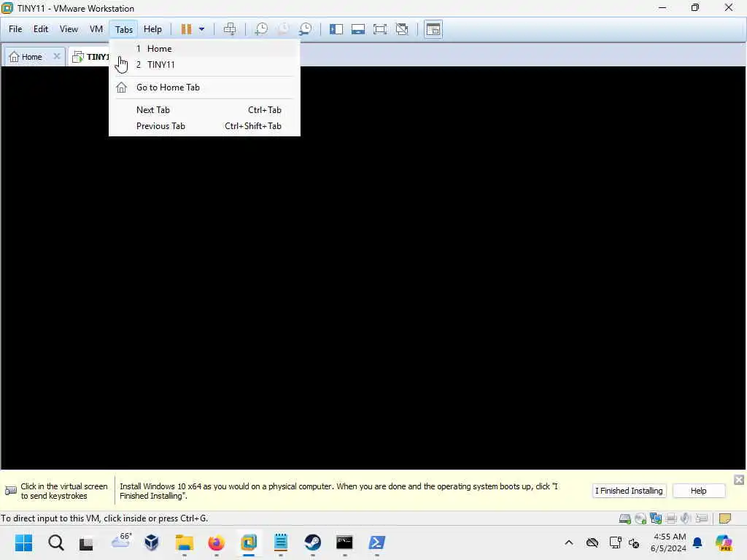Dismiss the yellow install hint bar
Image resolution: width=747 pixels, height=560 pixels.
pos(739,480)
